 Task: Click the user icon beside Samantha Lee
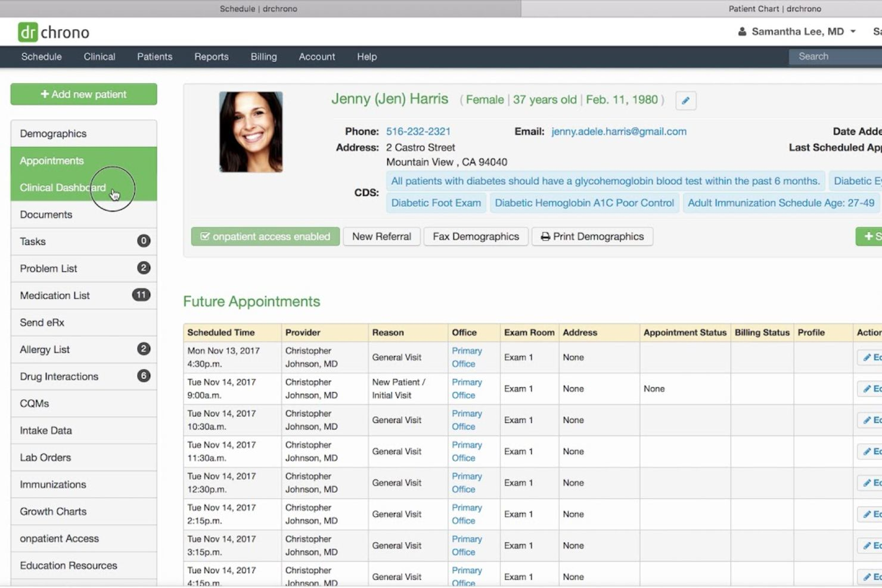click(x=742, y=32)
